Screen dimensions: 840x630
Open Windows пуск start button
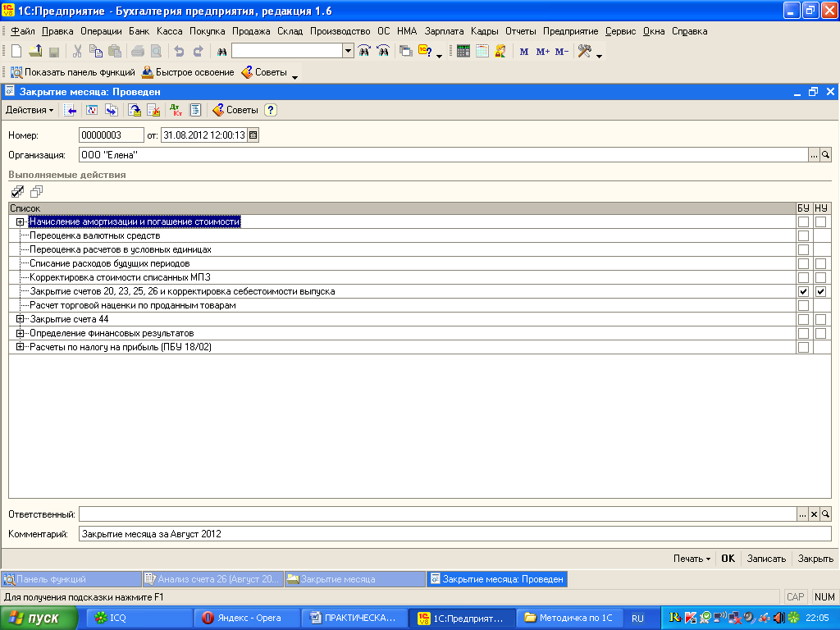39,619
